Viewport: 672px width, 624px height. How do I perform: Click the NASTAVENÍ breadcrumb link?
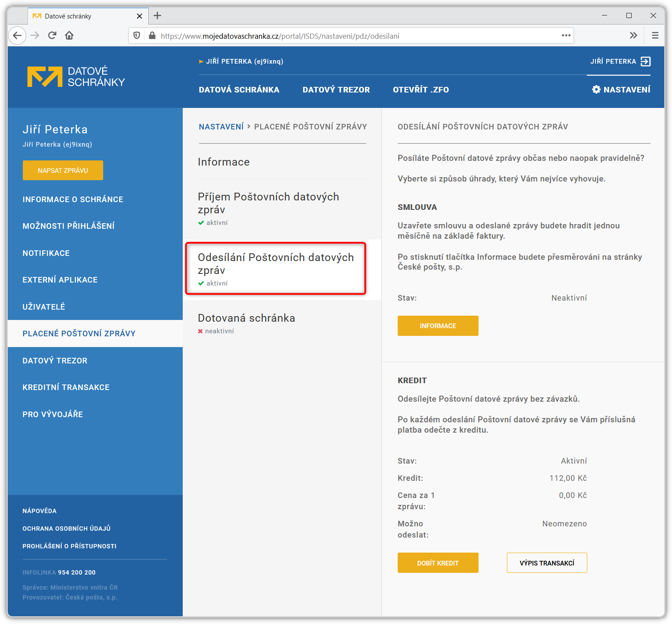[x=221, y=126]
